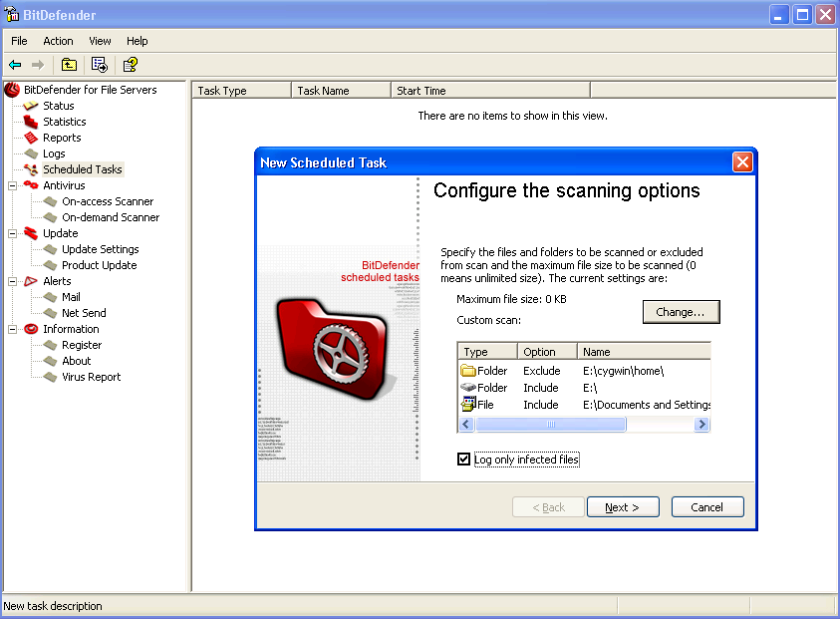
Task: Select the Scheduled Tasks tree label
Action: click(83, 169)
